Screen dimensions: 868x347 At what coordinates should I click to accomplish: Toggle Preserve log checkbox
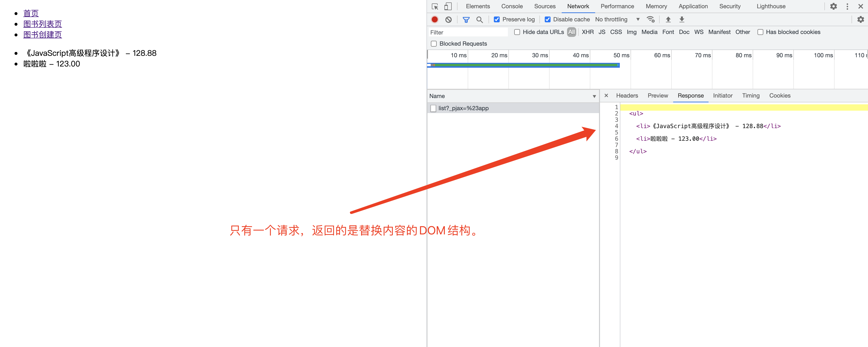click(x=497, y=20)
